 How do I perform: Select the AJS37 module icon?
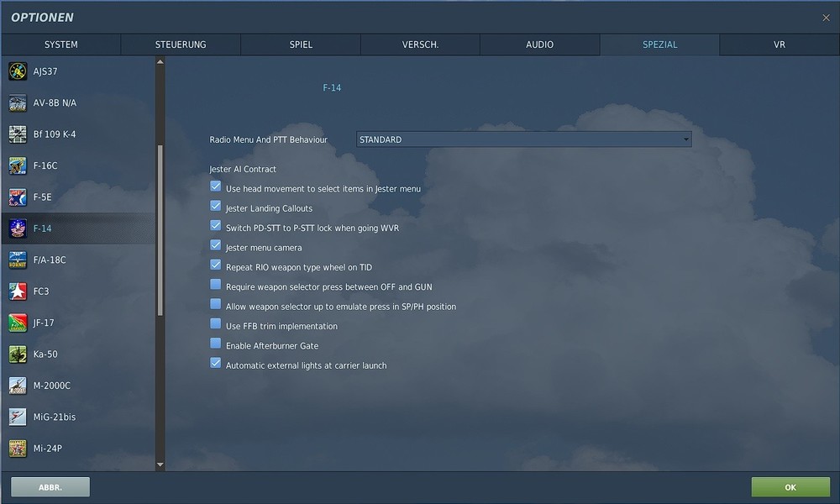point(18,71)
